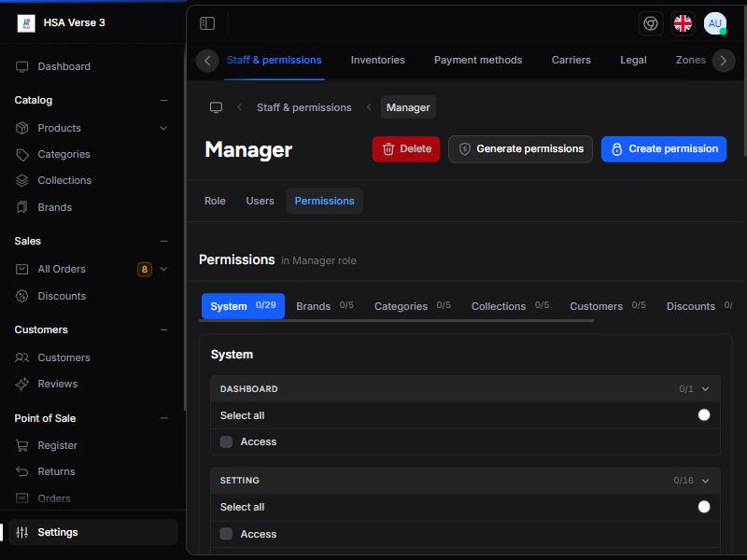Click the Dashboard monitor icon in sidebar
This screenshot has height=560, width=747.
click(21, 66)
